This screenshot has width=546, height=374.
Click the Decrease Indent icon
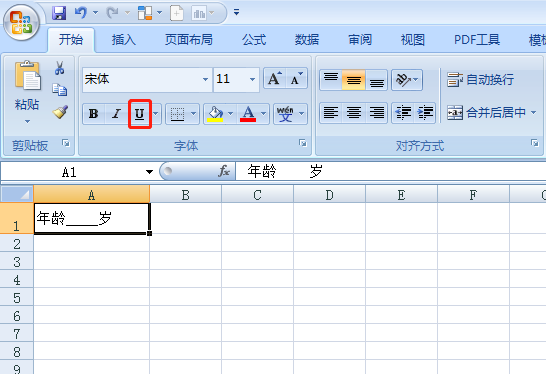(x=403, y=113)
